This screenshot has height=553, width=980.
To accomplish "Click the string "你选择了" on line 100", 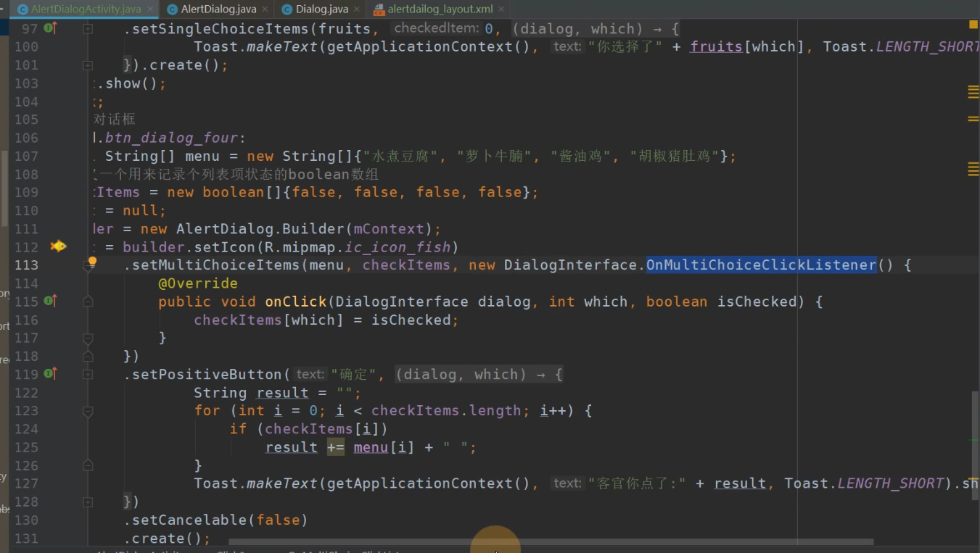I will click(x=625, y=47).
